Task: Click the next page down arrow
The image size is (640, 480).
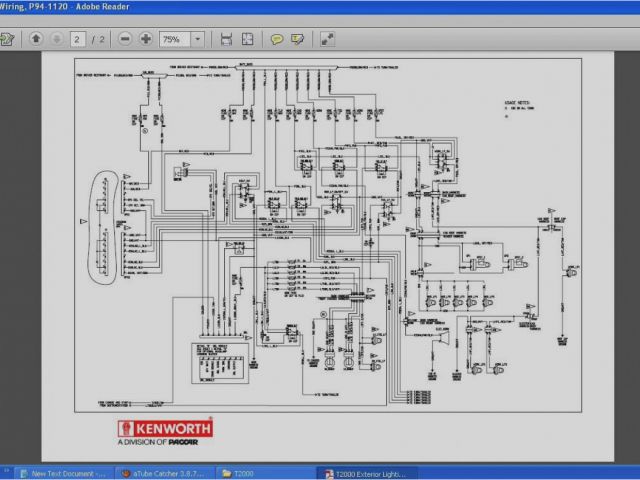Action: [x=54, y=39]
